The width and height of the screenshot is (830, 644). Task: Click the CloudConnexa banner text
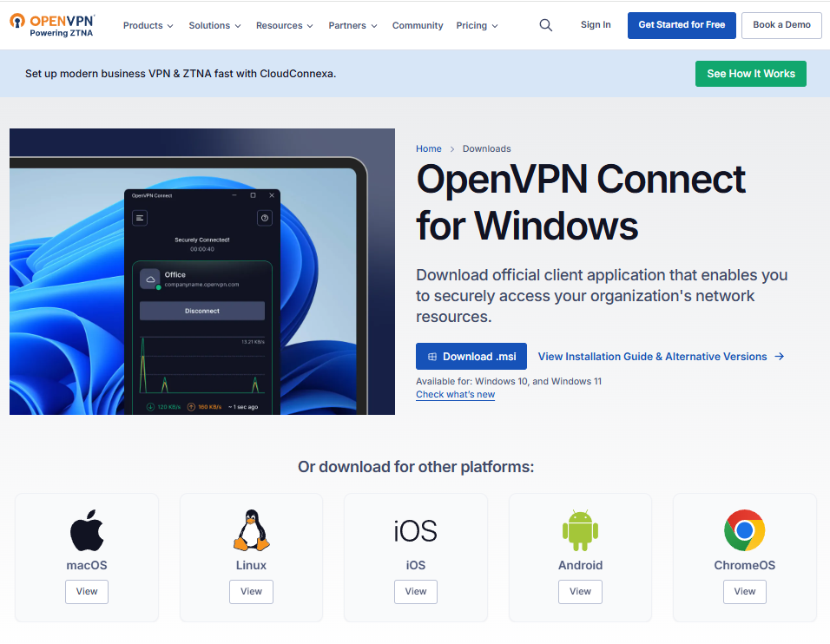tap(181, 74)
